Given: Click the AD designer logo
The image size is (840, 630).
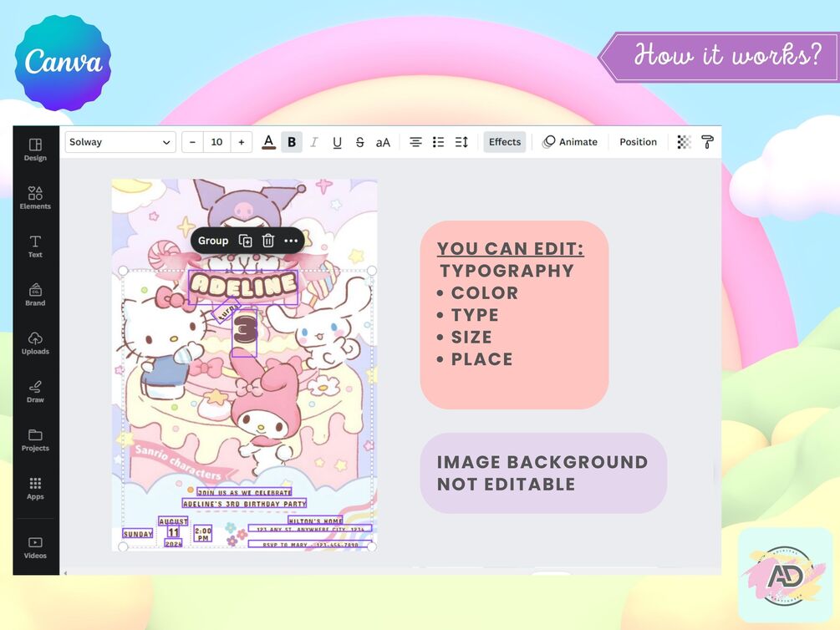Looking at the screenshot, I should 787,576.
